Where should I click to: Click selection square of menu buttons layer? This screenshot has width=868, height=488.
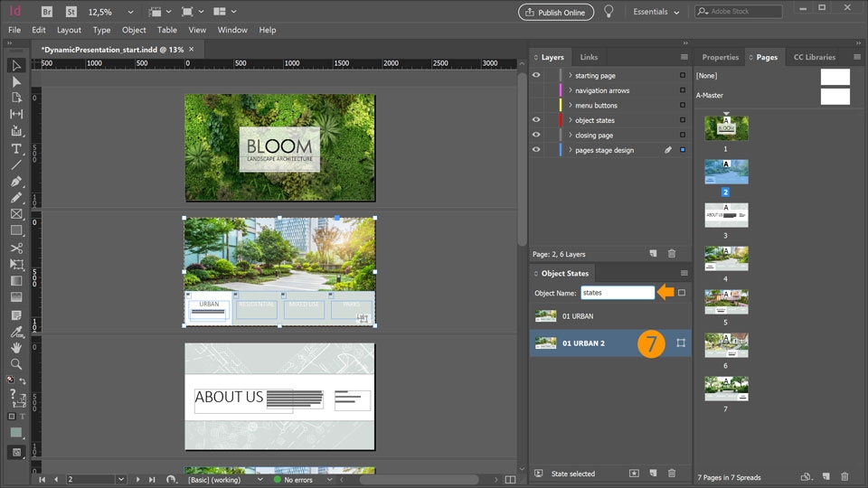[683, 105]
